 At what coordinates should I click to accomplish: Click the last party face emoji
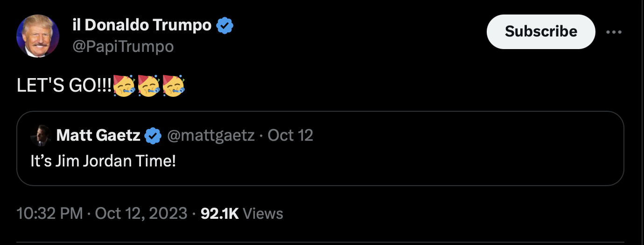click(x=174, y=86)
